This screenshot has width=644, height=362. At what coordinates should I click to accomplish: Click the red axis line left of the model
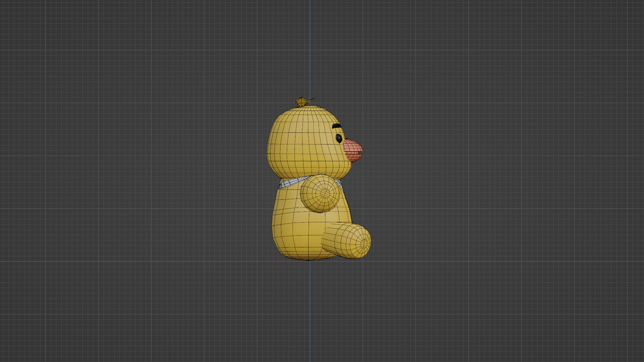coord(134,261)
